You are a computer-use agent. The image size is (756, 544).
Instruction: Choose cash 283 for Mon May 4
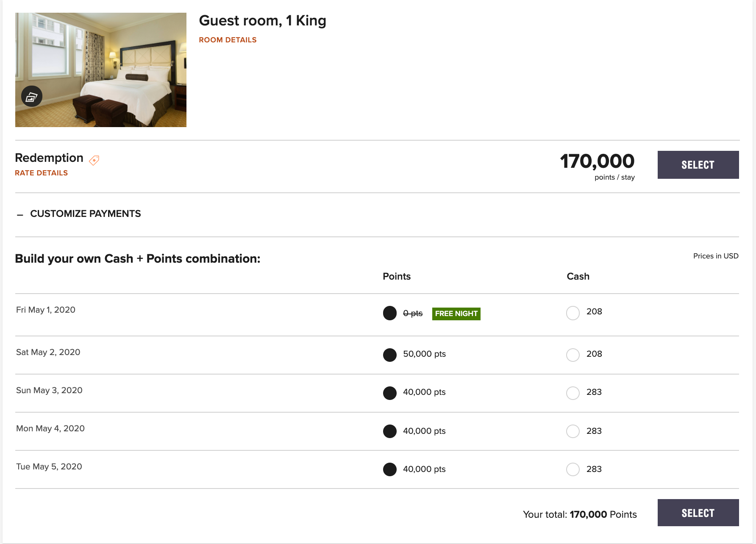coord(573,431)
